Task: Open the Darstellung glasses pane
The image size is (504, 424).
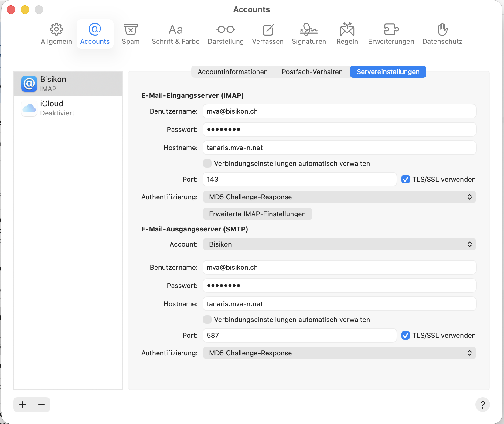Action: coord(226,34)
